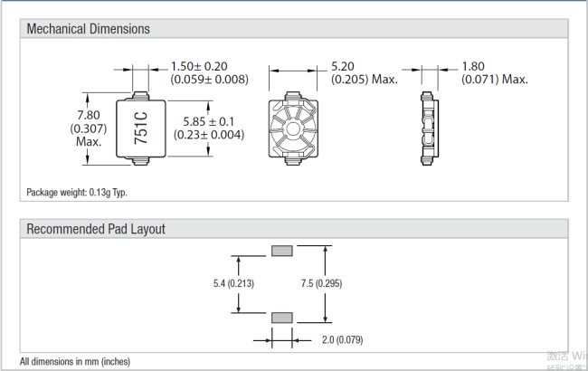
Task: Select the top-view inductor drawing marked 751C
Action: pyautogui.click(x=139, y=126)
